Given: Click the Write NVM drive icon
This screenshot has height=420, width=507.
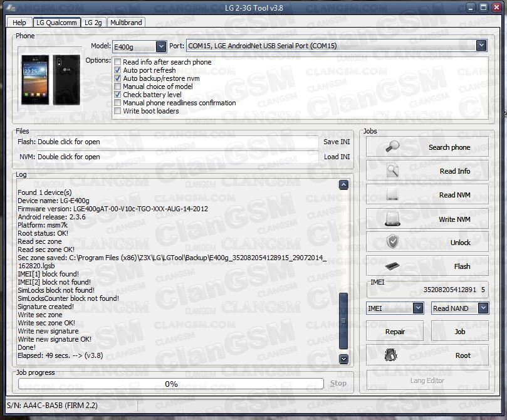Looking at the screenshot, I should (x=392, y=219).
